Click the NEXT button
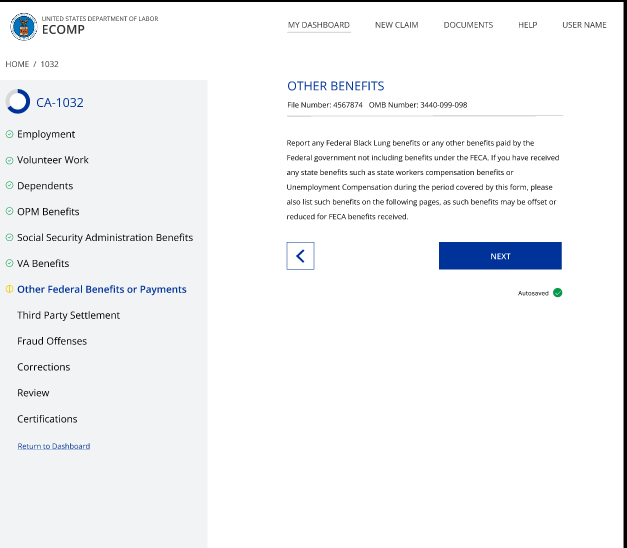The width and height of the screenshot is (627, 548). coord(500,256)
